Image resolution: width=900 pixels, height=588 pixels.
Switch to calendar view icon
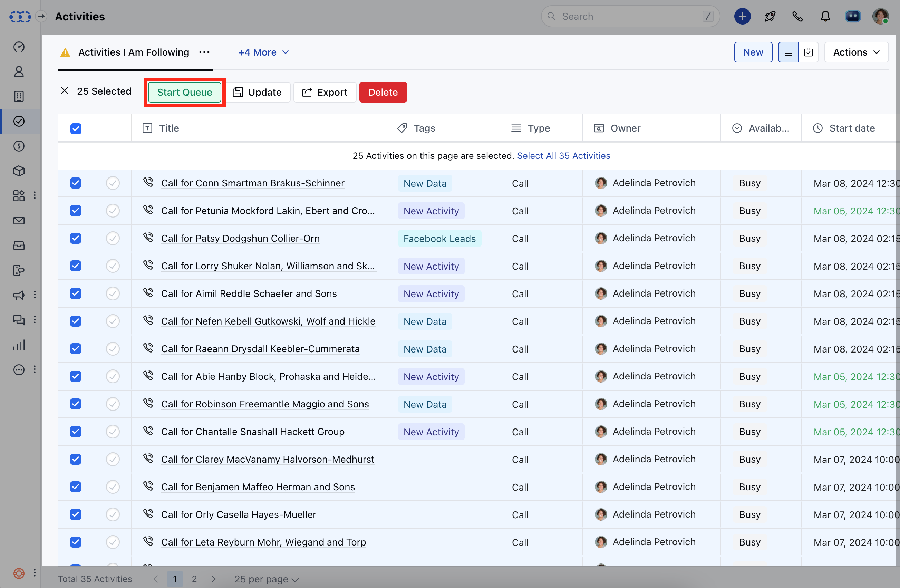[809, 52]
